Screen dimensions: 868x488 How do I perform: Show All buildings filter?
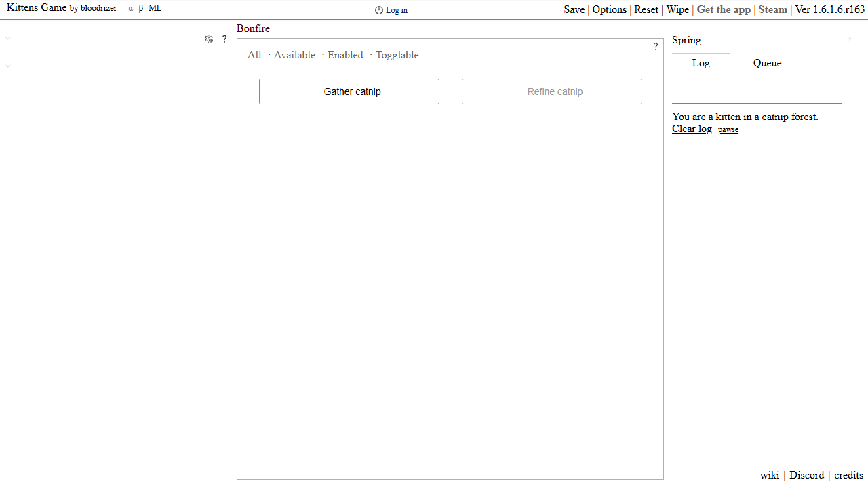[x=254, y=55]
